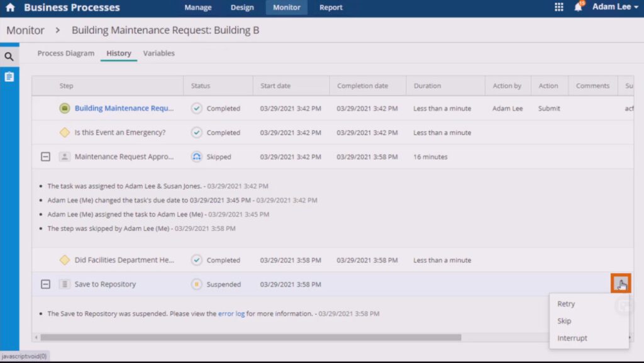Select the Facilities Department gateway diamond icon
The height and width of the screenshot is (363, 644).
65,260
